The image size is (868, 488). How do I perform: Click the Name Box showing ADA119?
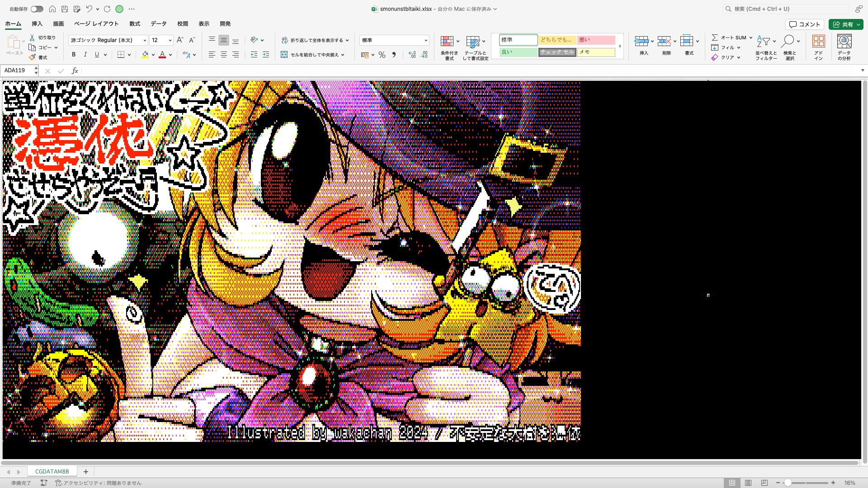point(18,70)
